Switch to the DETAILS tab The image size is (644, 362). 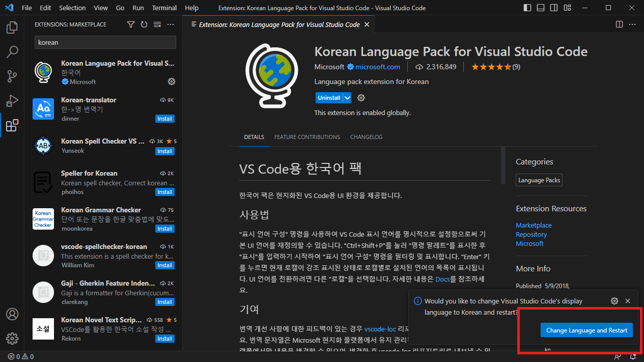(x=254, y=137)
